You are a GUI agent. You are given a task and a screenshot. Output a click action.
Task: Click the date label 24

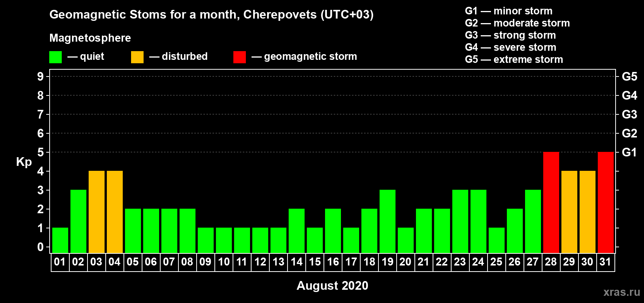[478, 262]
